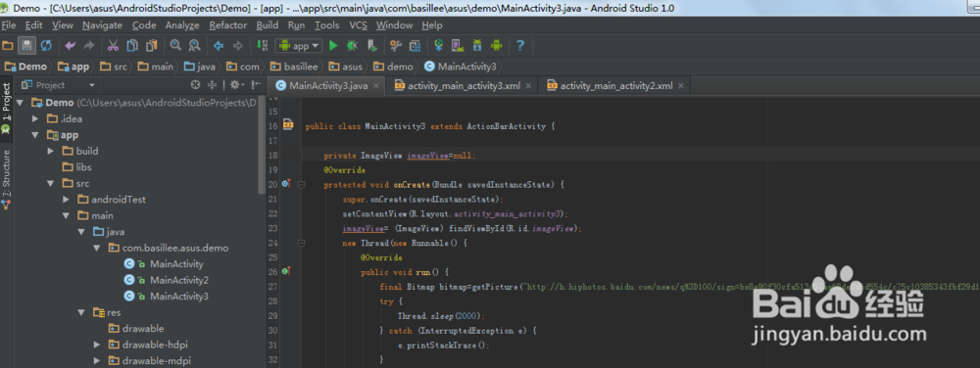Collapse the app module node
The image size is (980, 368).
point(35,135)
